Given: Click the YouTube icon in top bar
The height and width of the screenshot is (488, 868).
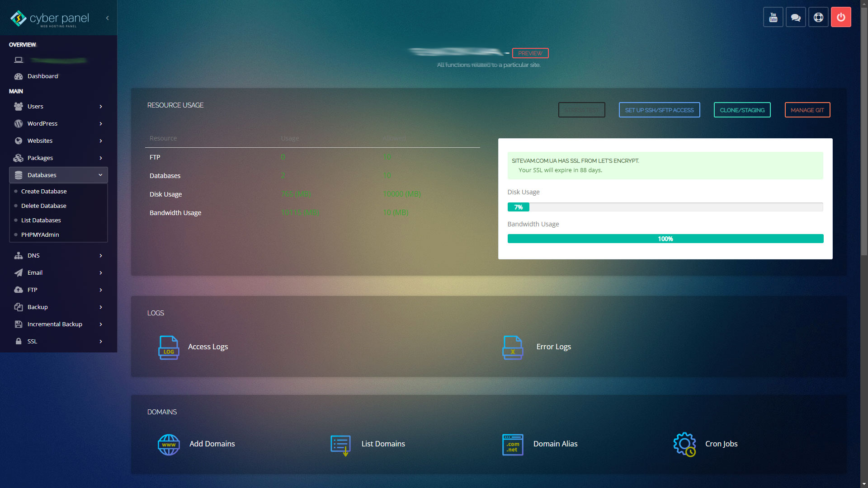Looking at the screenshot, I should click(x=773, y=17).
